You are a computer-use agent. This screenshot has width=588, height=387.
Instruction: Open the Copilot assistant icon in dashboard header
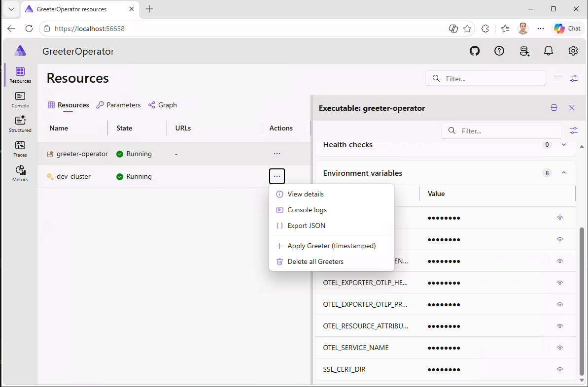click(524, 51)
